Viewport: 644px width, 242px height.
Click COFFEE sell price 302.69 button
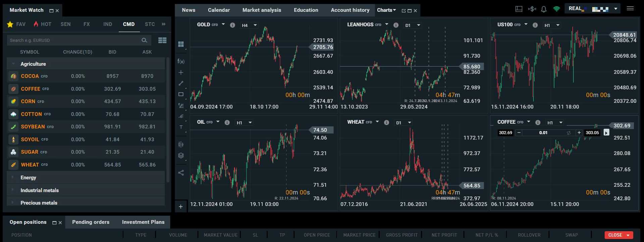click(505, 133)
